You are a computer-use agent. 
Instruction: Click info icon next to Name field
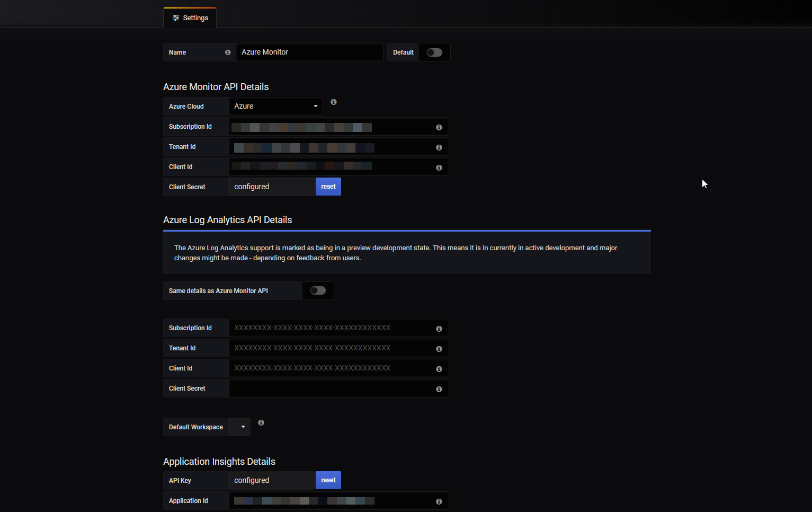[x=228, y=52]
